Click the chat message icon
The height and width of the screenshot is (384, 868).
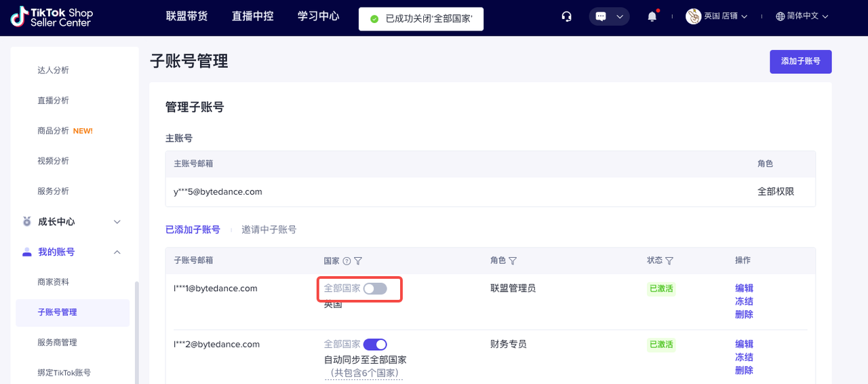point(601,16)
